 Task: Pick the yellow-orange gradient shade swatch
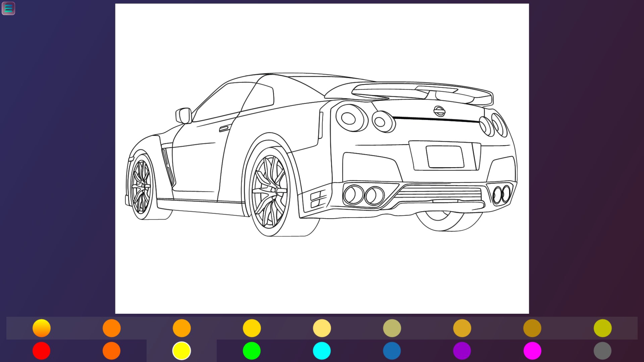(42, 328)
